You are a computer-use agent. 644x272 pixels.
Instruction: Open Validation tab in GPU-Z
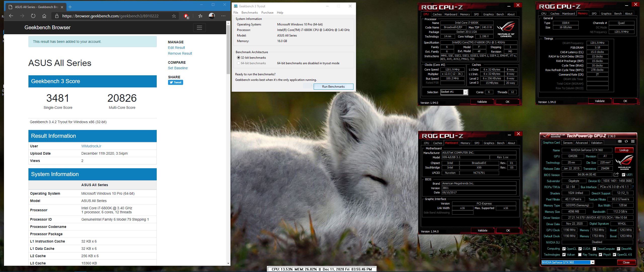596,143
